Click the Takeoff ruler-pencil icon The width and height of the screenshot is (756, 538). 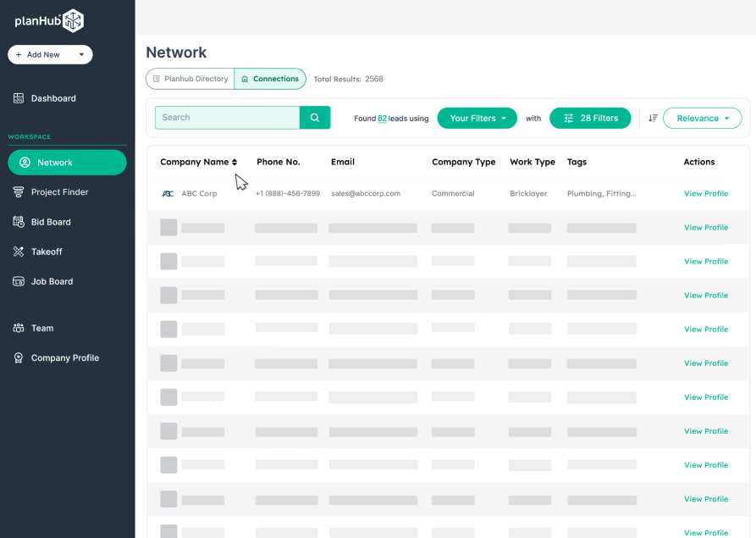coord(19,252)
